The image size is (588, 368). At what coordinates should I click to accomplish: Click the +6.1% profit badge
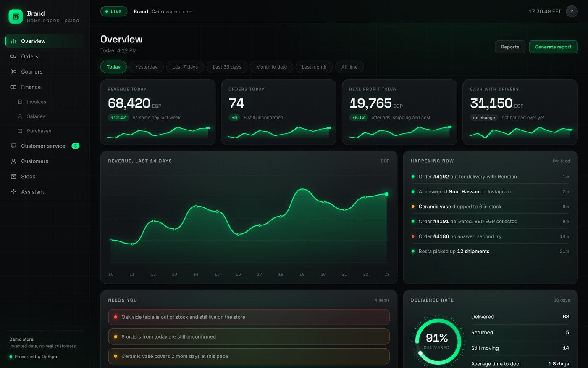[x=359, y=118]
